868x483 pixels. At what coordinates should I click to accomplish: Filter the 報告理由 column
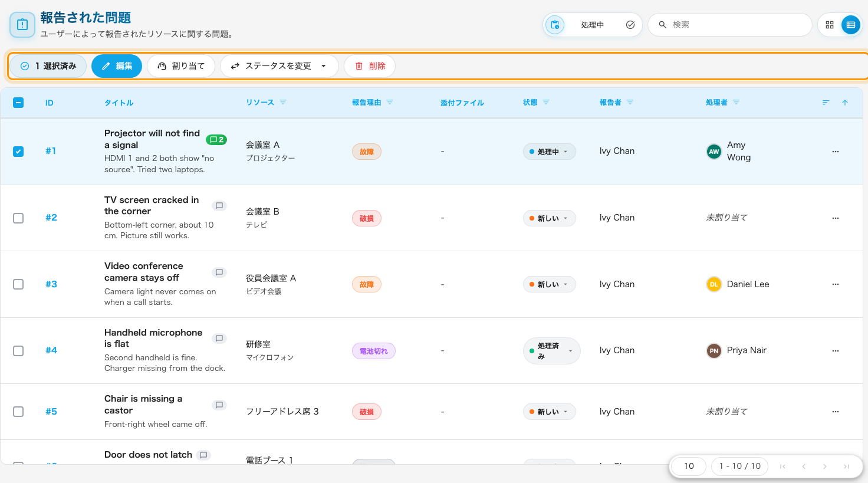pos(390,102)
